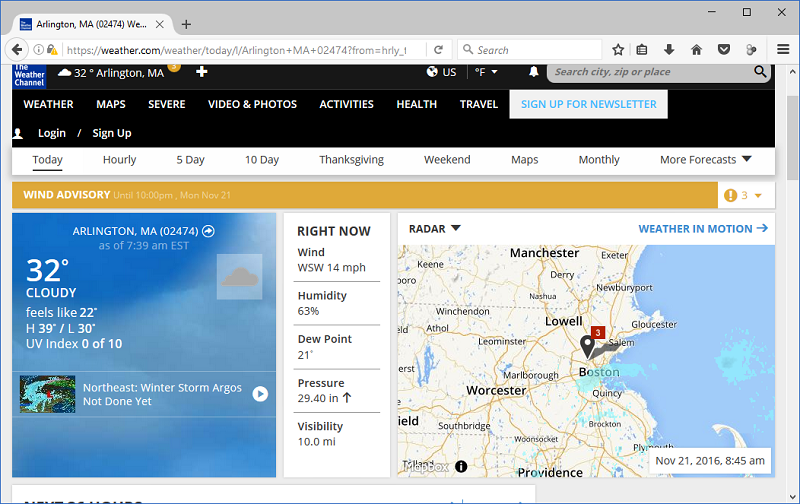This screenshot has height=504, width=800.
Task: Click the alert exclamation icon in advisory bar
Action: click(731, 195)
